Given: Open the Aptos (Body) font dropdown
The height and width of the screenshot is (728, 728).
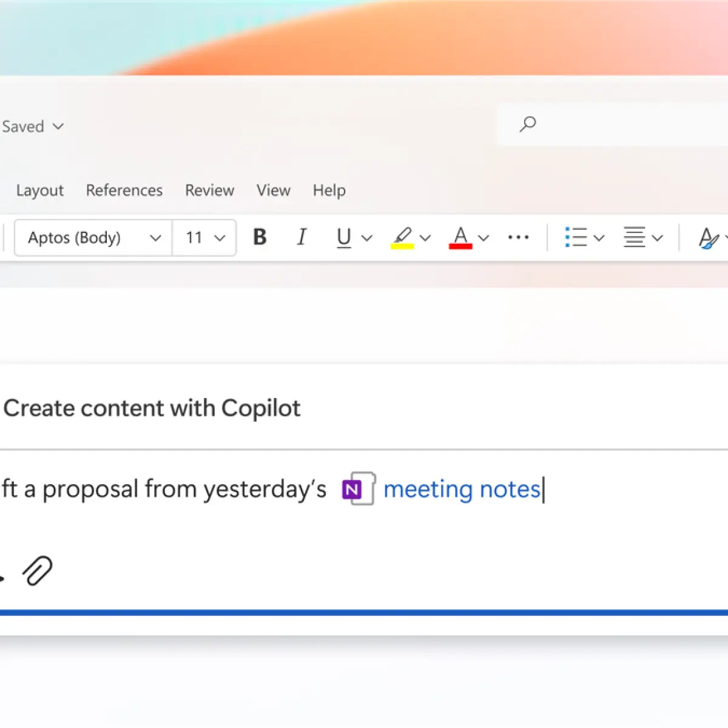Looking at the screenshot, I should pos(93,238).
